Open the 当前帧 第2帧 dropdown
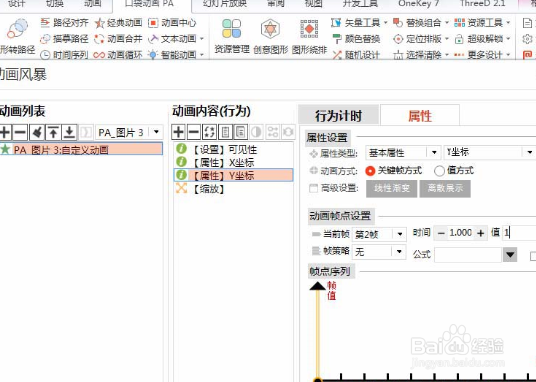This screenshot has height=382, width=536. (x=400, y=234)
